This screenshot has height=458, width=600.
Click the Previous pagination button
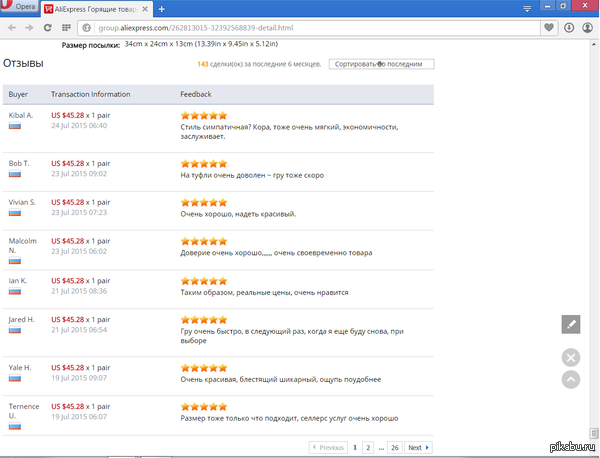pos(327,447)
